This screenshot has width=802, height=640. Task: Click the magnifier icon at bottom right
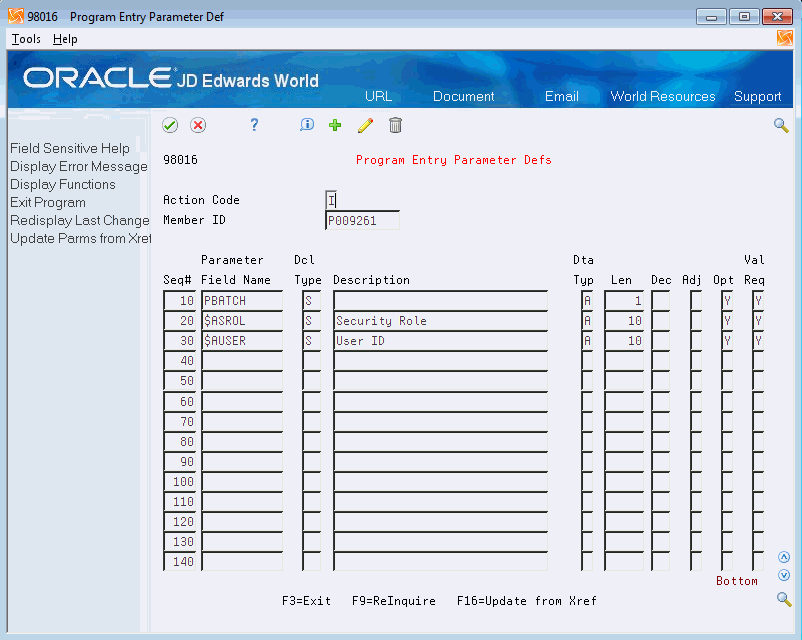(x=784, y=599)
